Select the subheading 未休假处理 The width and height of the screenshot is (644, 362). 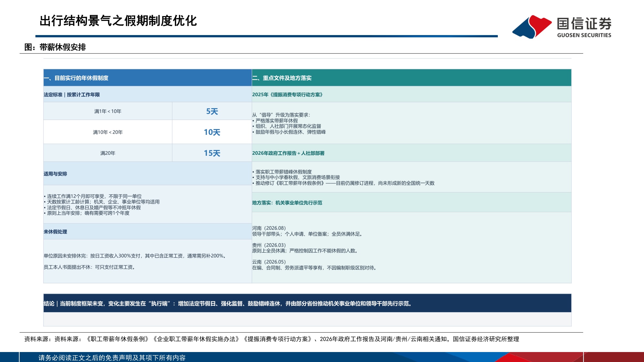pos(147,231)
